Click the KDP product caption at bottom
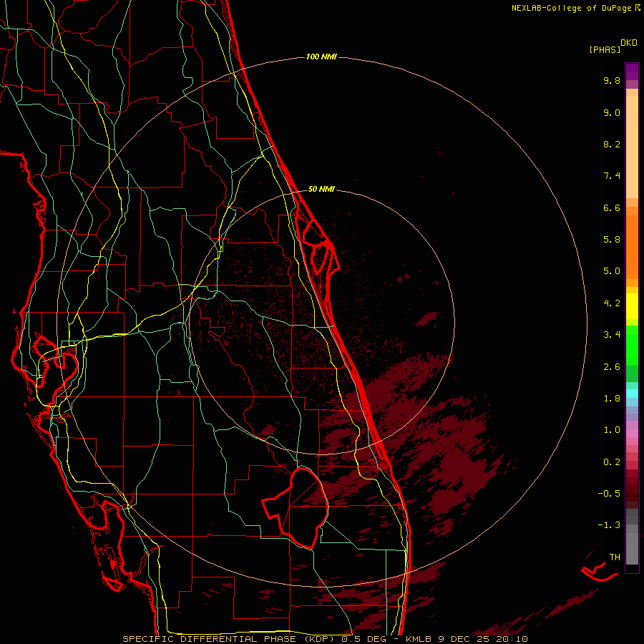The height and width of the screenshot is (644, 644). click(325, 639)
